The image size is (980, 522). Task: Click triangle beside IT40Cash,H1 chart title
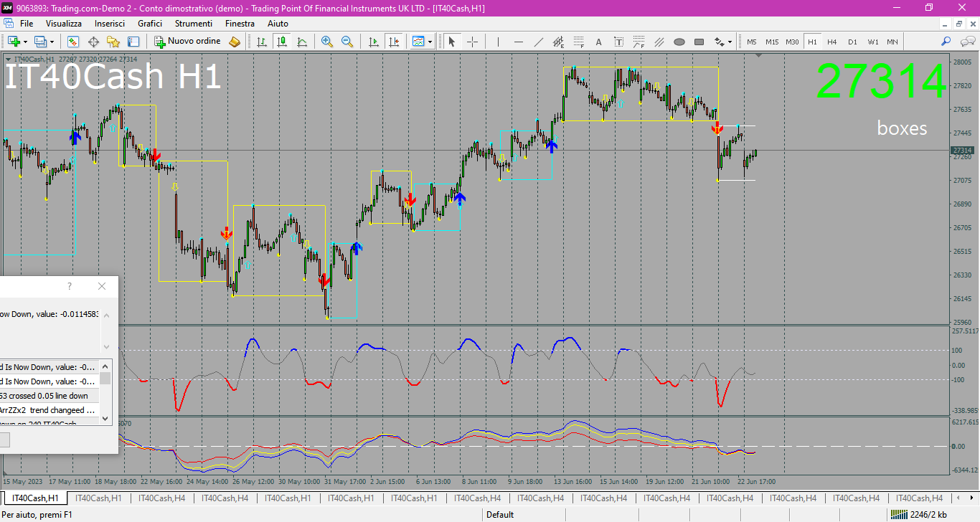pos(8,59)
